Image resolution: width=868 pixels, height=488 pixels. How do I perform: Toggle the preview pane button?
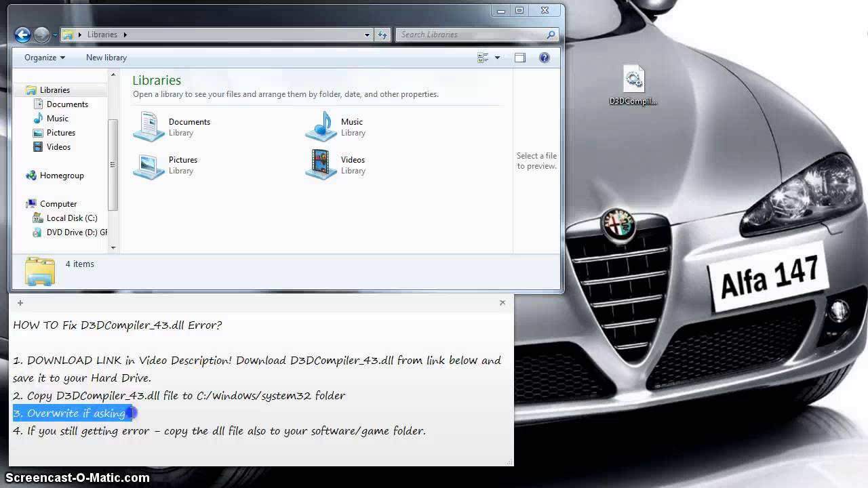click(x=520, y=58)
